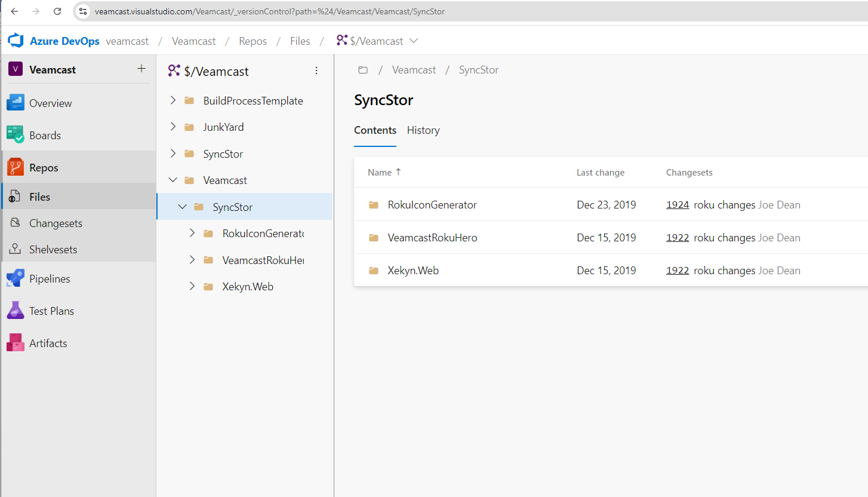Select JunkYard in the tree
This screenshot has width=868, height=497.
pyautogui.click(x=223, y=127)
